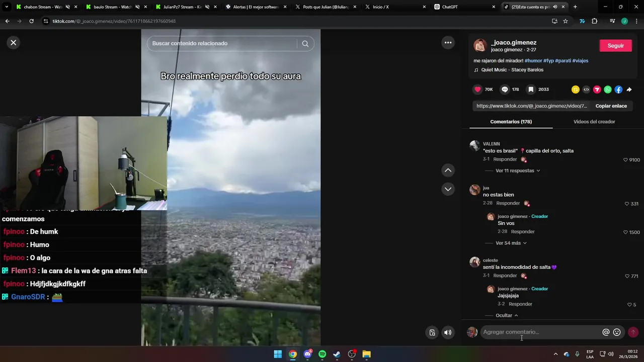
Task: Open Chrome media control icon
Action: pyautogui.click(x=612, y=21)
